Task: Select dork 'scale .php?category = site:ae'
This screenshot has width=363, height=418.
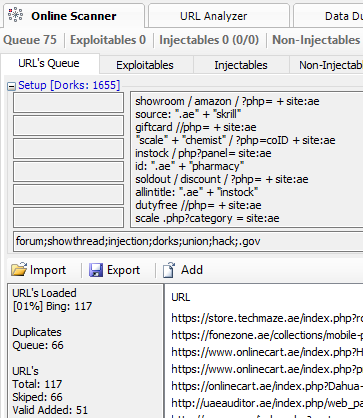Action: [x=207, y=218]
